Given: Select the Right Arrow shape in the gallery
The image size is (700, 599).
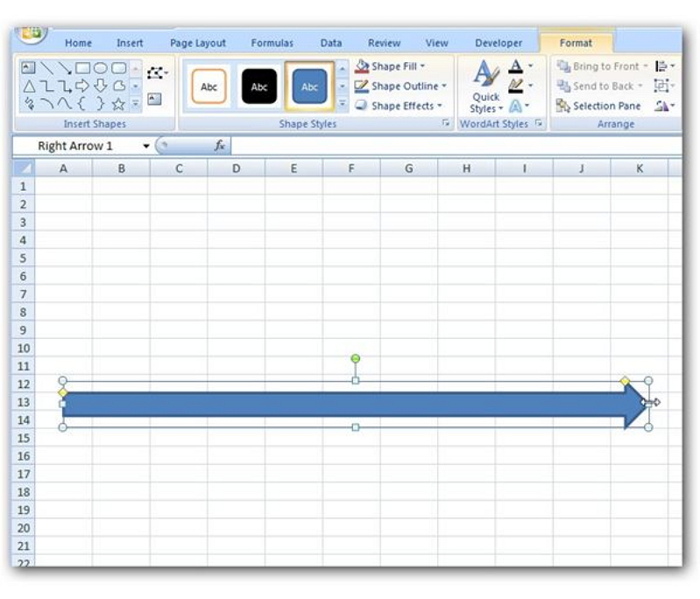Looking at the screenshot, I should click(82, 86).
